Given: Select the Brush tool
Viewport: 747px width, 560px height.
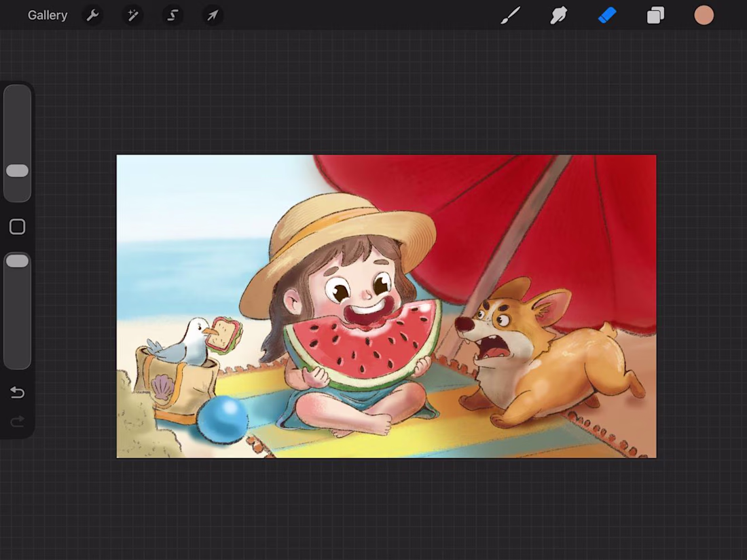Looking at the screenshot, I should click(x=510, y=15).
